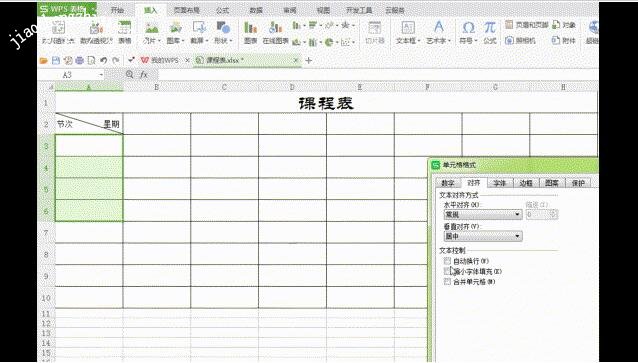Screen dimensions: 638x363
Task: Select row 10 header
Action: click(x=46, y=297)
